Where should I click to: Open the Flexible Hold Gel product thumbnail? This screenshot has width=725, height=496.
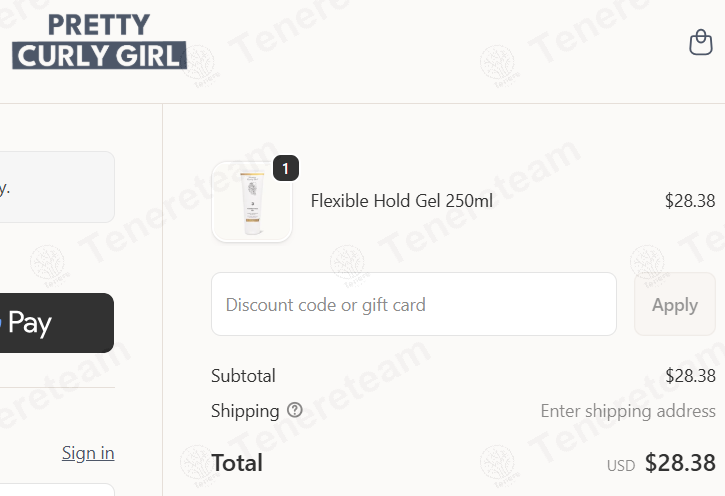(252, 202)
